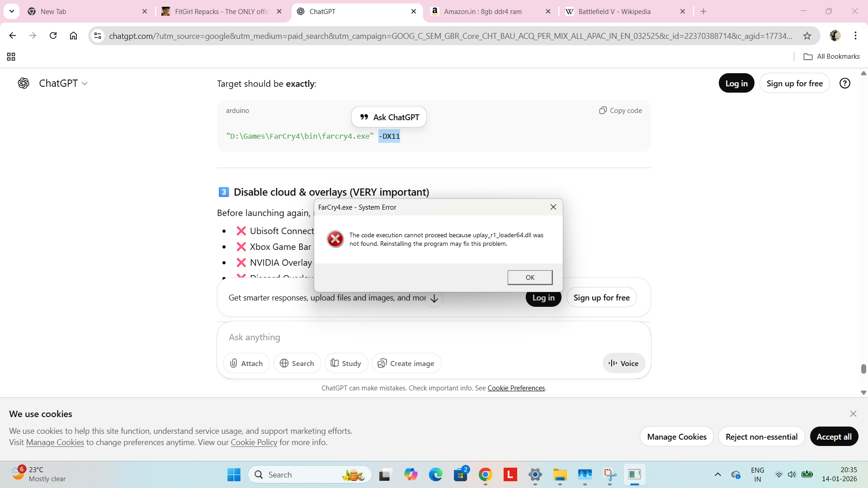Click the Ask anything input field

pyautogui.click(x=407, y=337)
